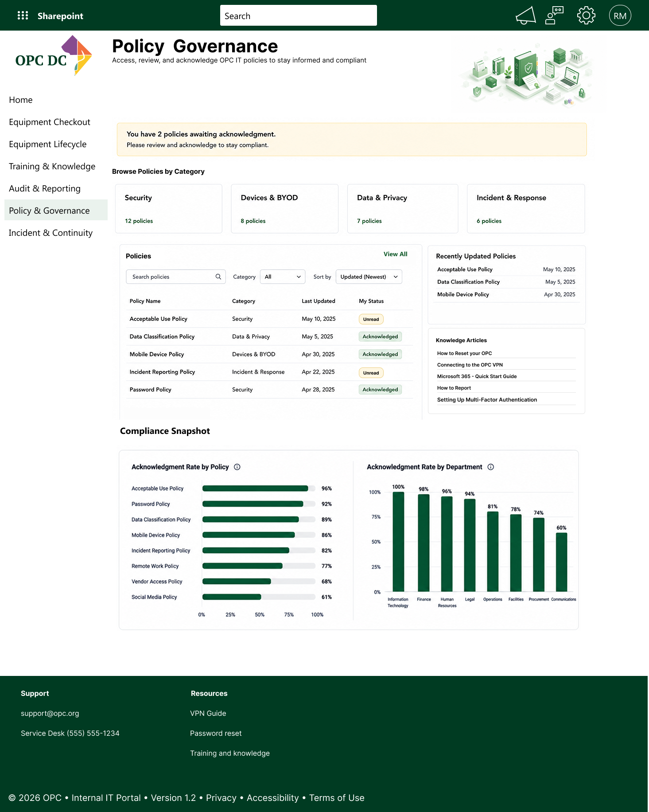
Task: Open How to Report article
Action: [454, 388]
